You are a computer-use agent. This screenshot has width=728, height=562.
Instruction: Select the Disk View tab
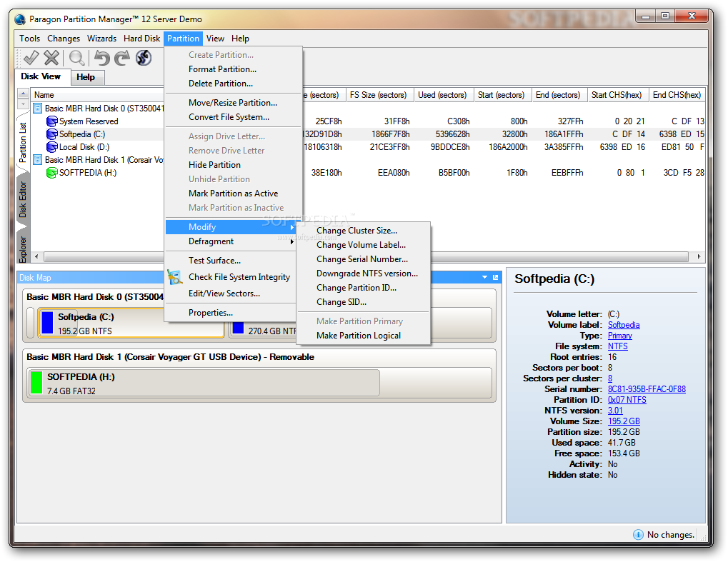(x=41, y=76)
